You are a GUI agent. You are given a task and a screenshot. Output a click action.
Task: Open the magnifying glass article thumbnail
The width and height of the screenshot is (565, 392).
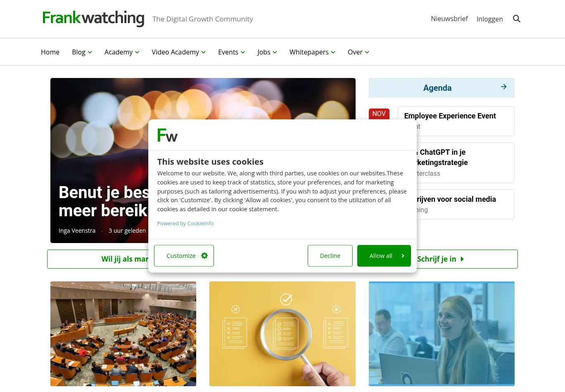click(282, 334)
